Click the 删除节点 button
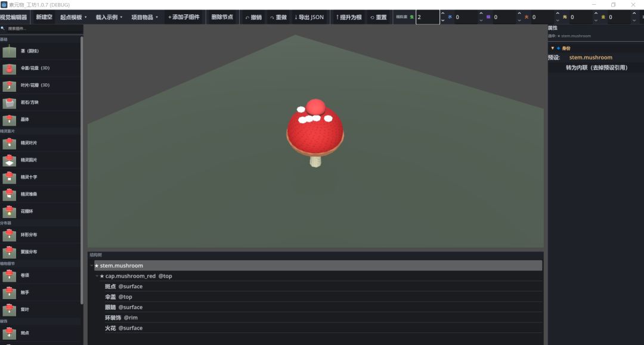 point(222,17)
